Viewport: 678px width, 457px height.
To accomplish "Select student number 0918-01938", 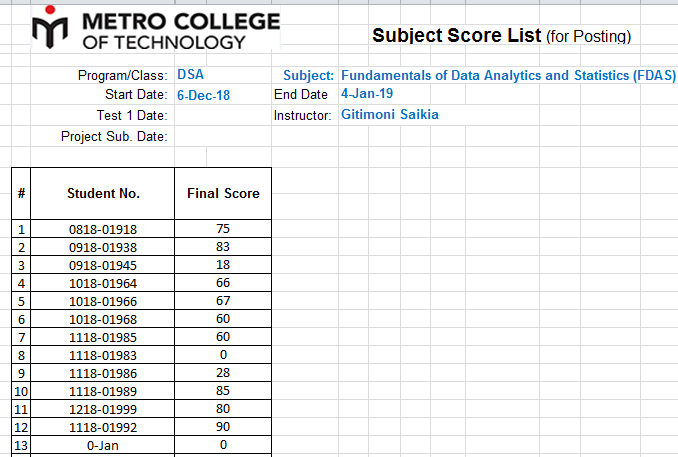I will point(103,247).
